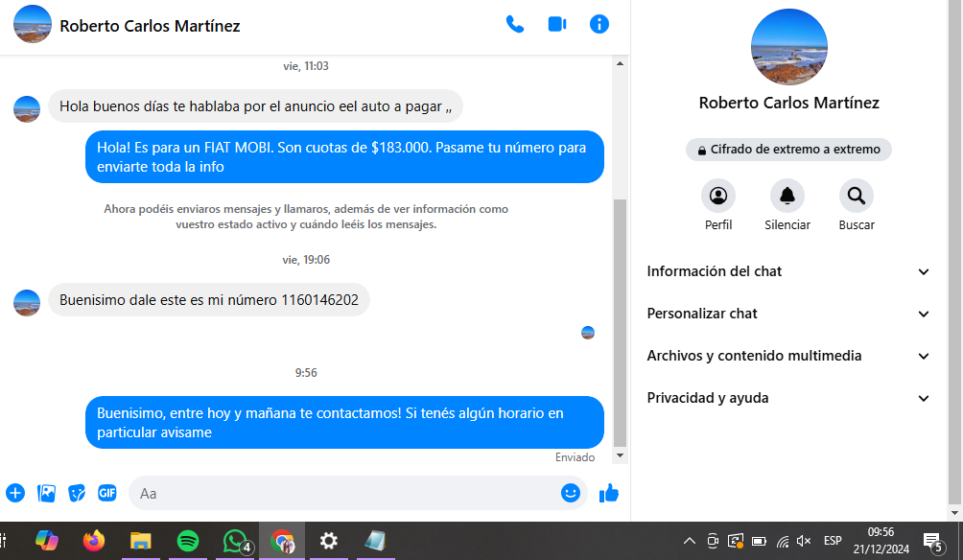Click the chat scrollbar down arrow

tap(620, 455)
